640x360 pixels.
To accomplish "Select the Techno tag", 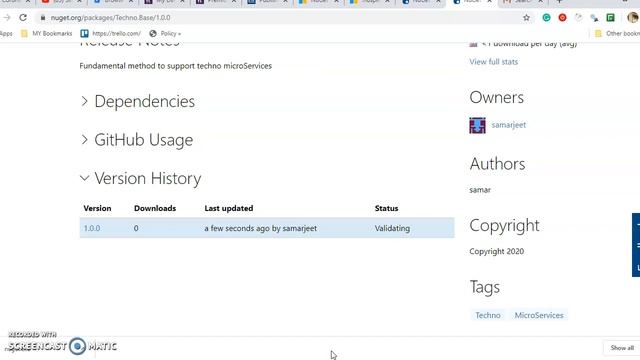I will click(488, 315).
